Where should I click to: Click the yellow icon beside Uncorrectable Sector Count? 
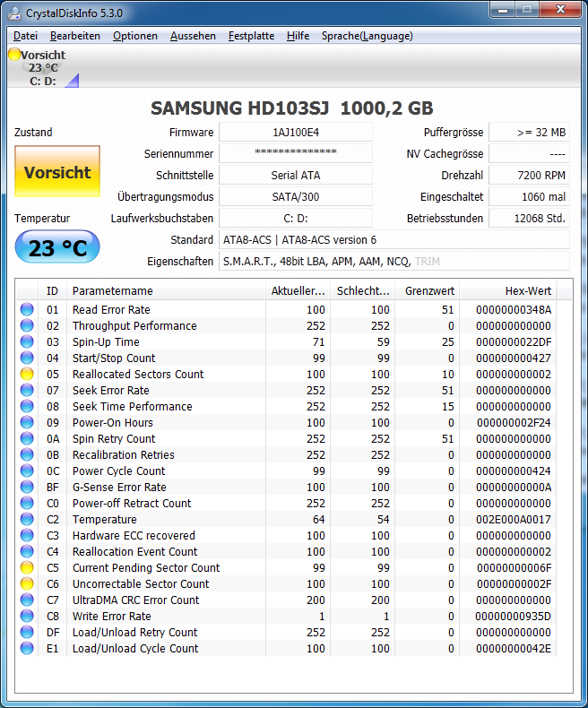(27, 583)
